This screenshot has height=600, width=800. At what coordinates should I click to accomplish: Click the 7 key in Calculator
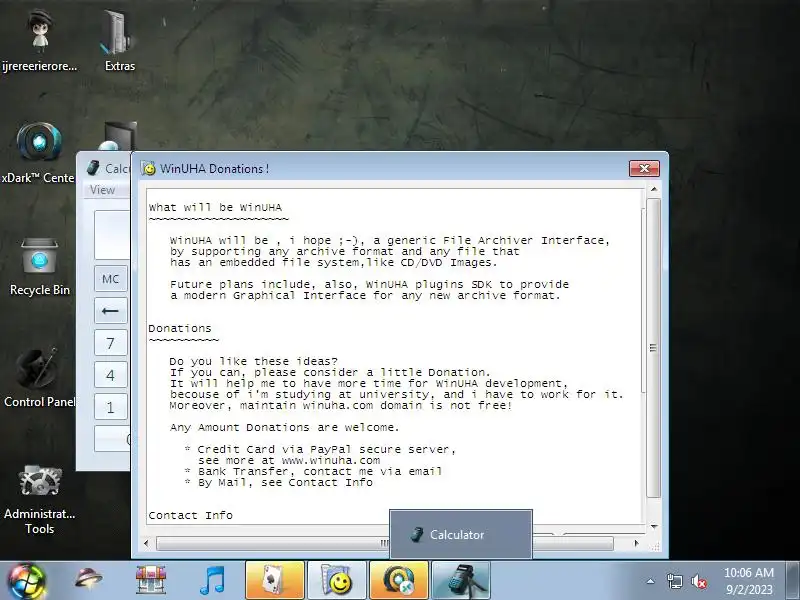point(111,343)
